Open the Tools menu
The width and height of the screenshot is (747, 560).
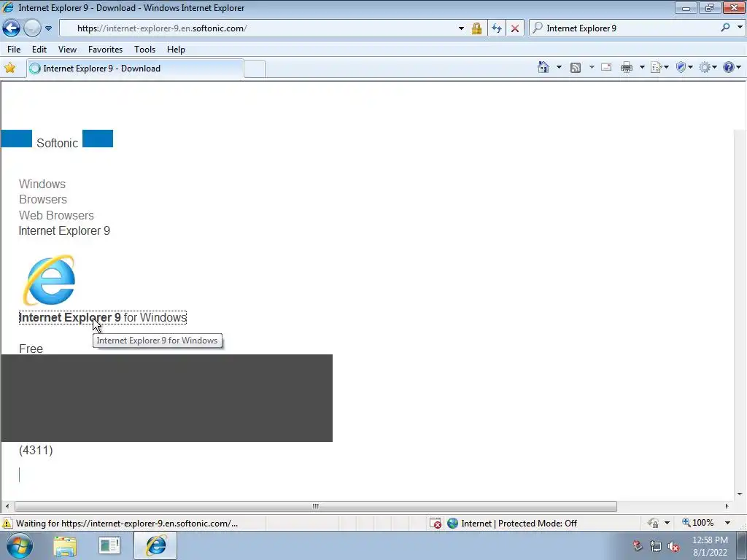click(145, 50)
